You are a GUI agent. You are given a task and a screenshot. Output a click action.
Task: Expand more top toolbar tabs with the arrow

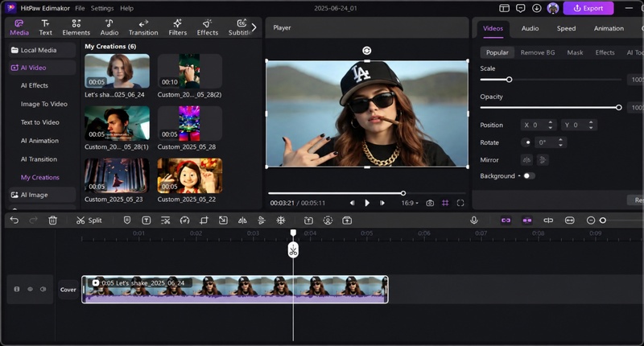coord(254,27)
